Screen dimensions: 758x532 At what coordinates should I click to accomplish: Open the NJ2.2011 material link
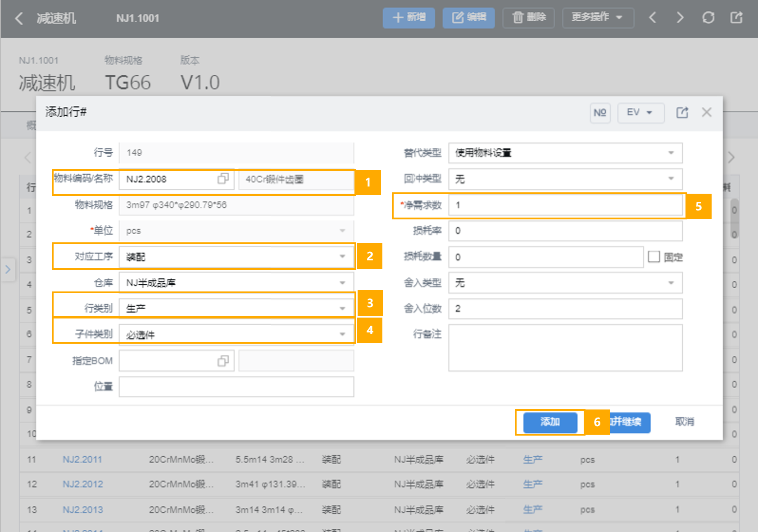point(82,459)
